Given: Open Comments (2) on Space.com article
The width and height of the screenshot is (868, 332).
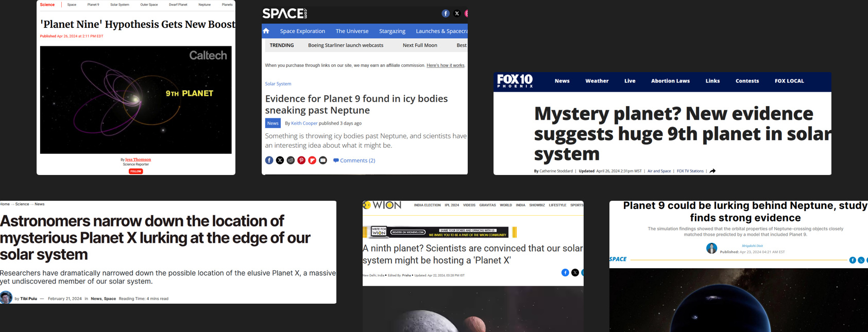Looking at the screenshot, I should 354,161.
